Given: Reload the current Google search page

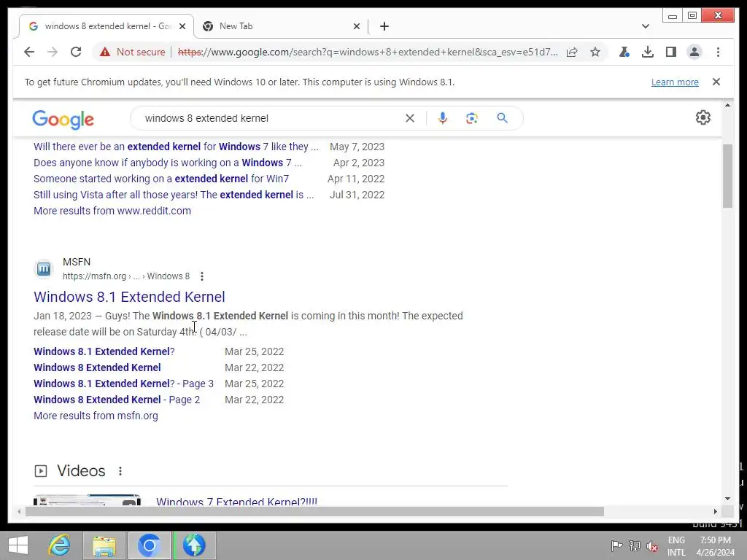Looking at the screenshot, I should click(x=76, y=52).
